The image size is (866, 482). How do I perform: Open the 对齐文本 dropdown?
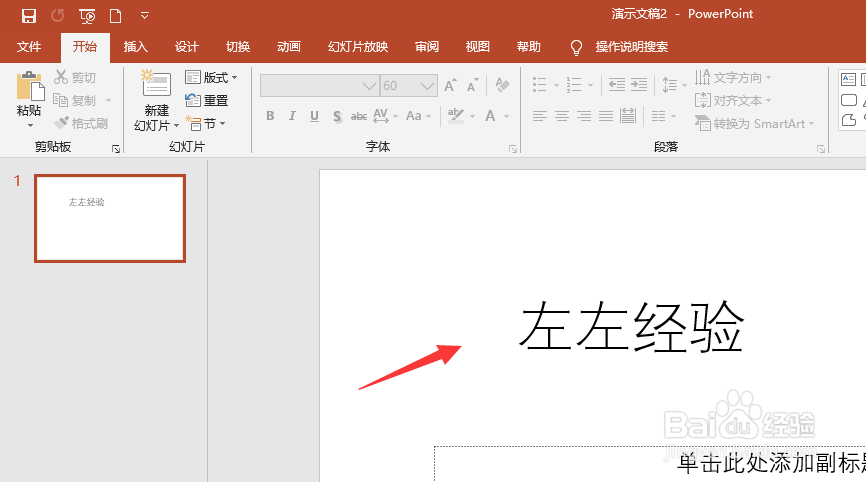point(733,100)
